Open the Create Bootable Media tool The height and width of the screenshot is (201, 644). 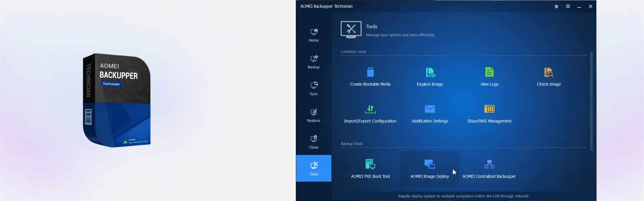coord(370,77)
